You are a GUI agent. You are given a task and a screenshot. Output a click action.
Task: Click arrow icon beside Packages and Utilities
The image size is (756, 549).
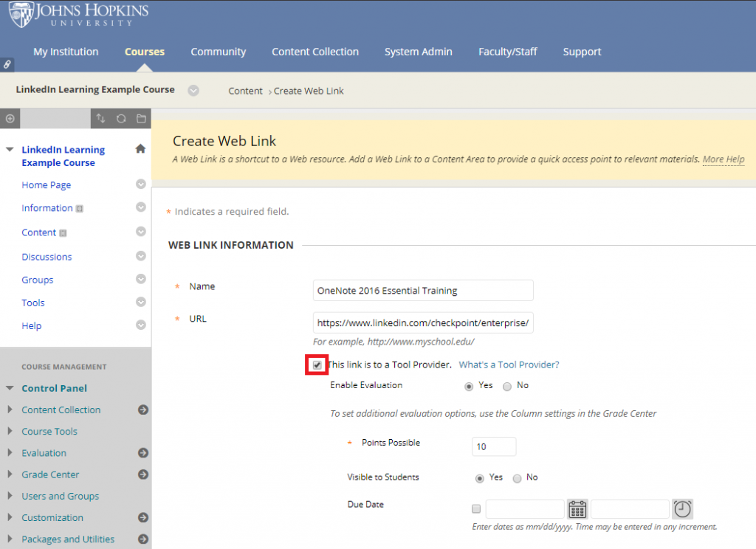(x=143, y=539)
